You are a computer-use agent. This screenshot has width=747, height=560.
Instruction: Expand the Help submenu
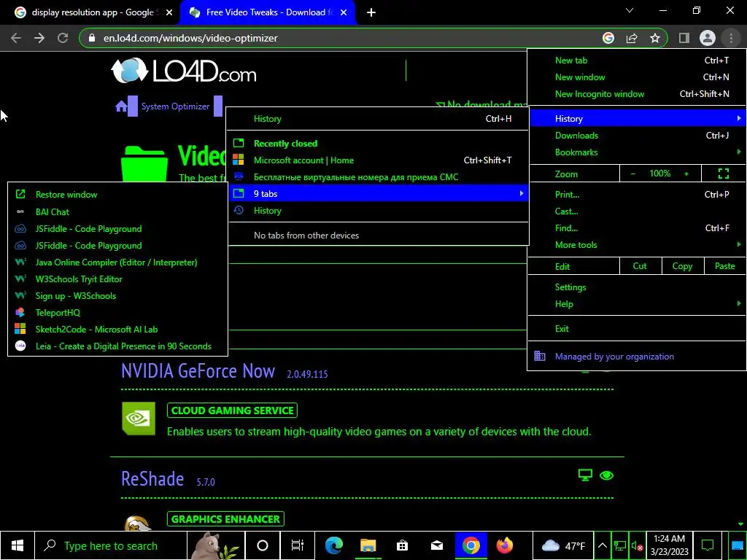tap(637, 304)
